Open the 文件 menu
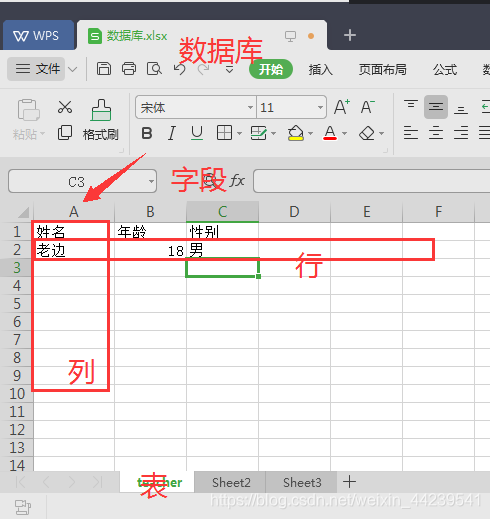This screenshot has height=519, width=490. [36, 69]
